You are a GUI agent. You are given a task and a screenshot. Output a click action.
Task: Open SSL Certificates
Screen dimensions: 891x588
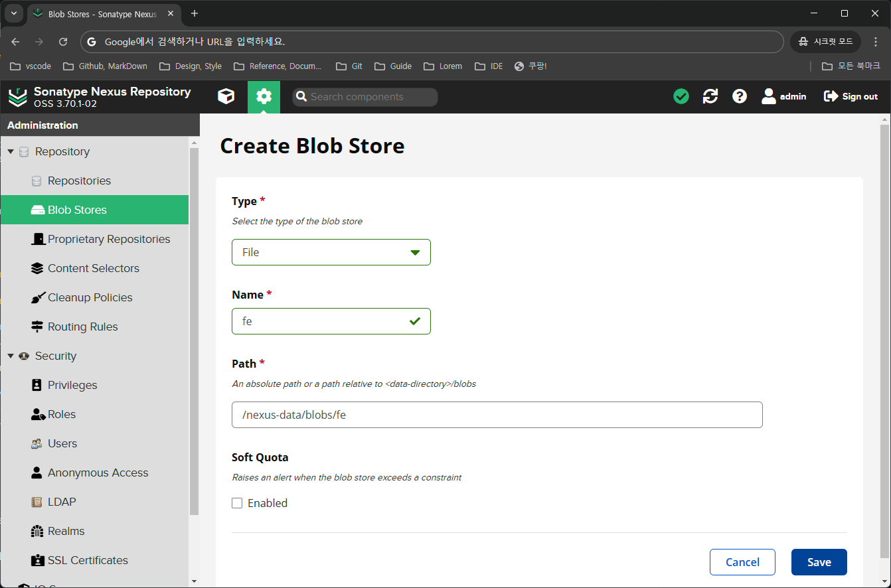pos(94,560)
